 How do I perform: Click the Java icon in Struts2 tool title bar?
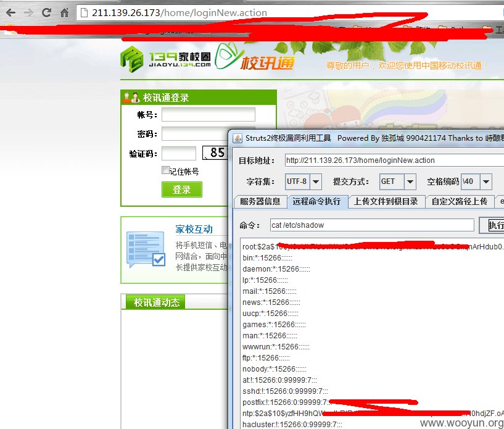click(x=238, y=138)
